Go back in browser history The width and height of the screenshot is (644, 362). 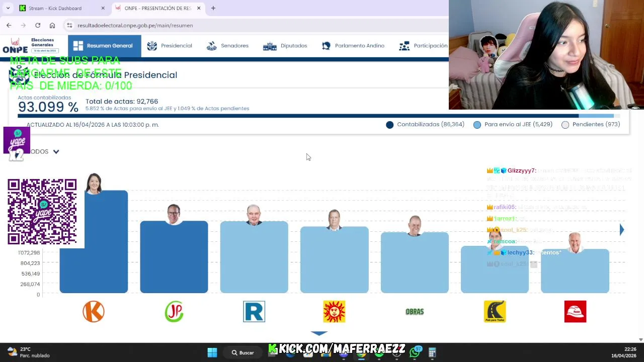pos(9,25)
